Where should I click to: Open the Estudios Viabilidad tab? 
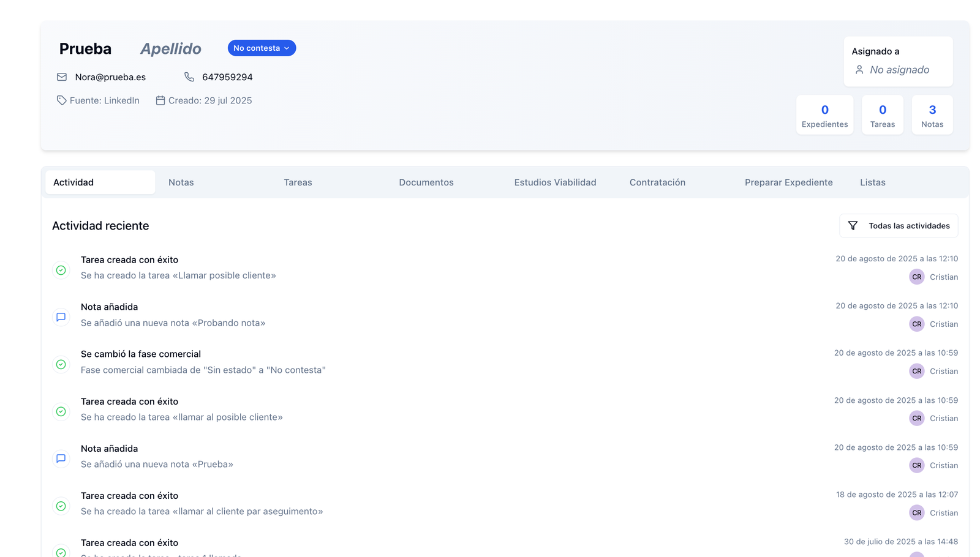pyautogui.click(x=556, y=182)
